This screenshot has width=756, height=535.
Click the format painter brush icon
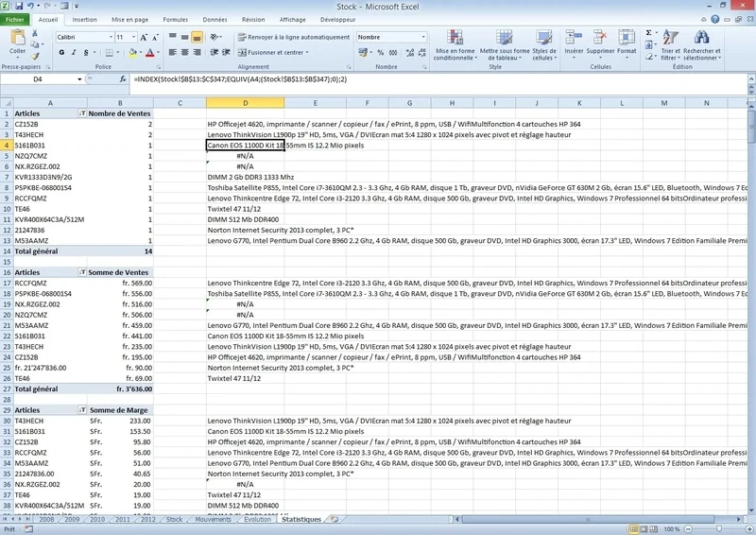point(35,56)
